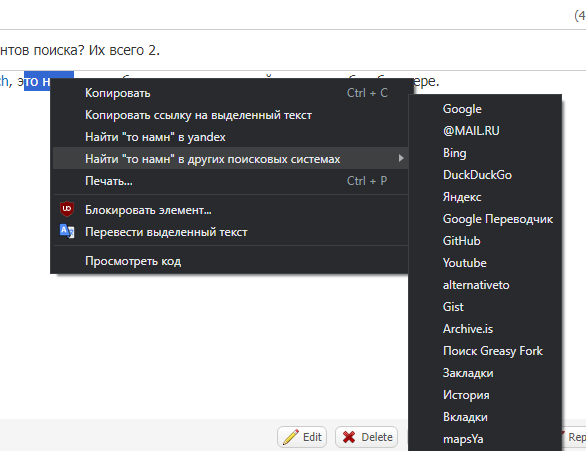Search with Google in submenu
The image size is (586, 451).
(485, 109)
